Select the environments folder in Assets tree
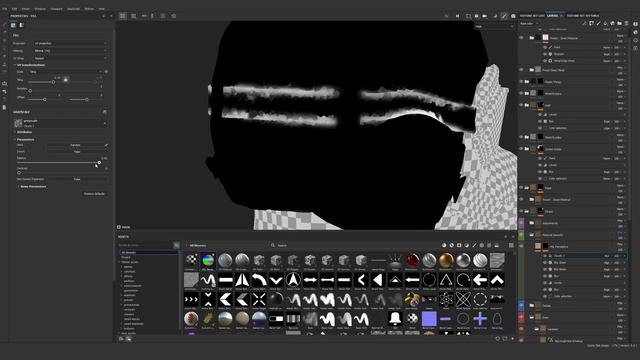This screenshot has height=360, width=640. (133, 286)
